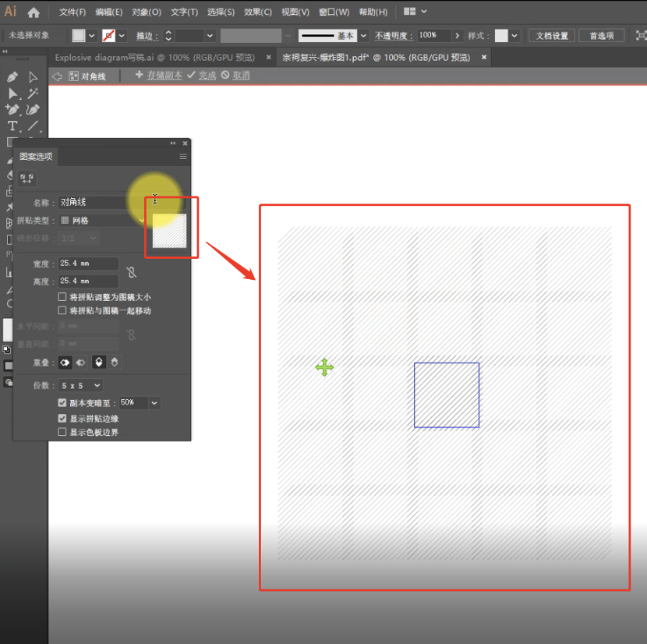Screen dimensions: 647x644
Task: Click the pattern swatch icon beside 对角线 in isolation bar
Action: pos(73,76)
